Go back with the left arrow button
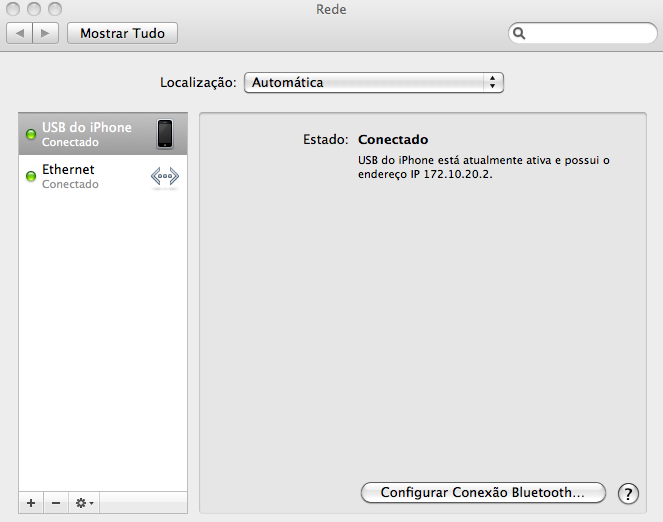This screenshot has width=663, height=522. click(x=19, y=33)
